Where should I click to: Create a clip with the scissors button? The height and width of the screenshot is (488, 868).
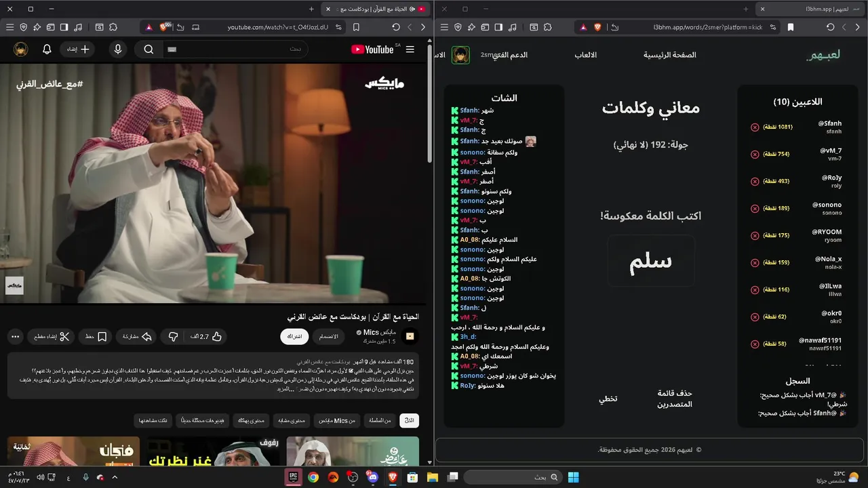pyautogui.click(x=50, y=336)
